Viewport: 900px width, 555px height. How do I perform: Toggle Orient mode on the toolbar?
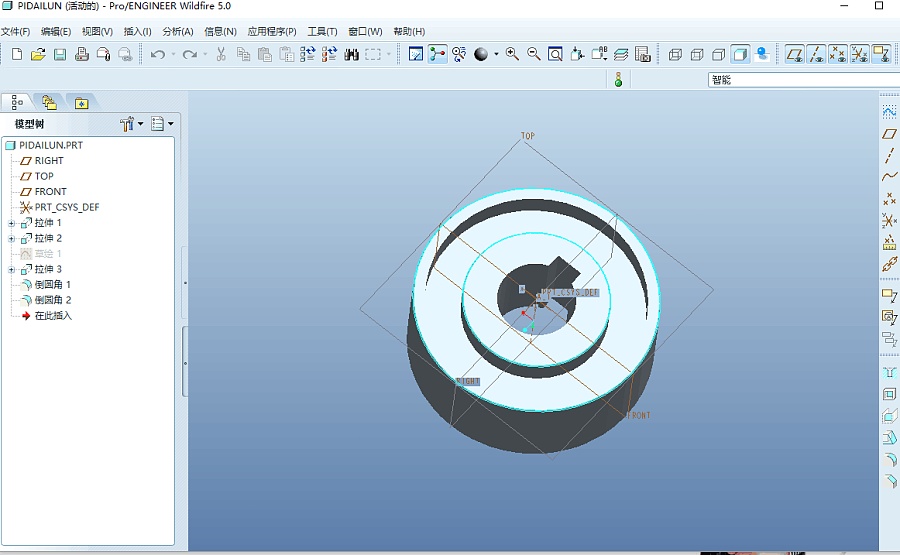pos(459,55)
